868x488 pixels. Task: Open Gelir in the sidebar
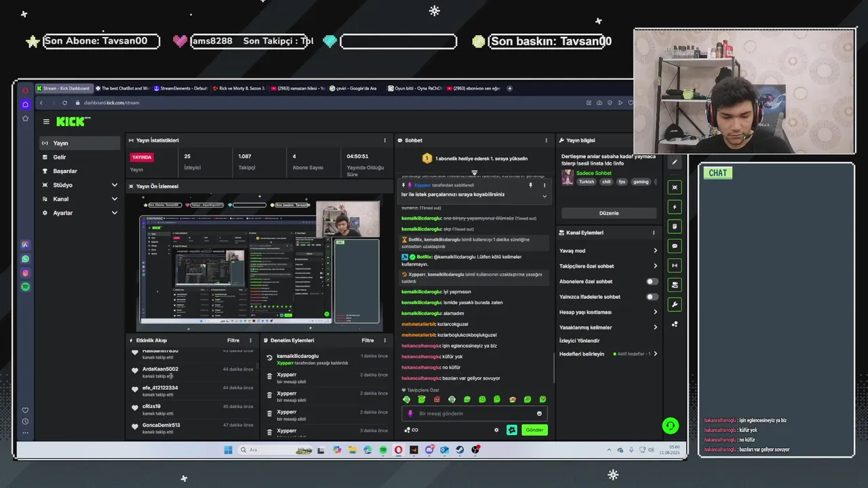(x=79, y=157)
